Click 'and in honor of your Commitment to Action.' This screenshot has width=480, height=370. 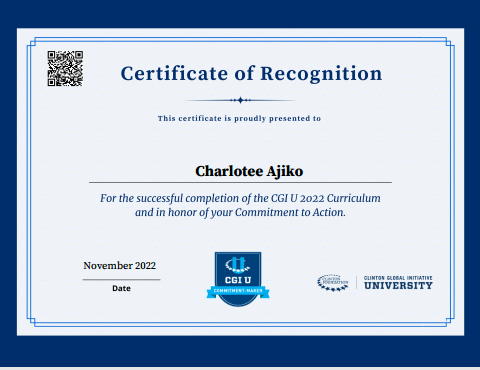click(x=240, y=212)
